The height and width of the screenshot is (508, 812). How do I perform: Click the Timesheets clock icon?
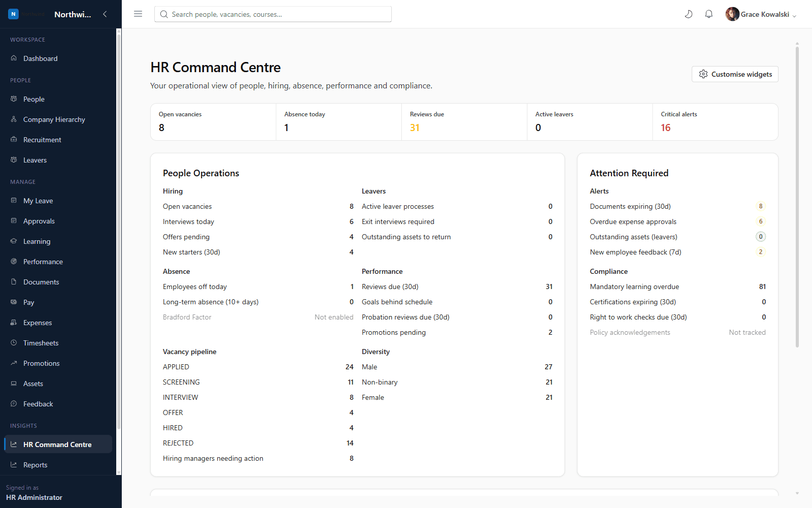click(x=14, y=343)
